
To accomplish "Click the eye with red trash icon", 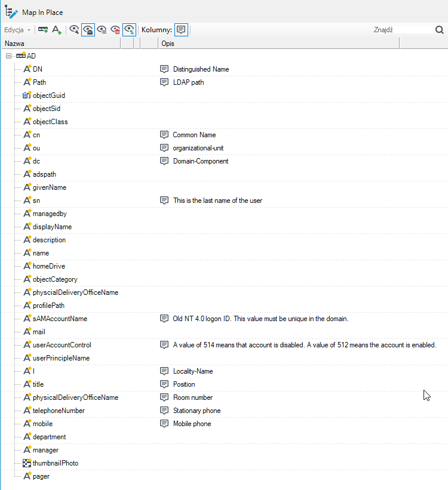I will pyautogui.click(x=115, y=30).
